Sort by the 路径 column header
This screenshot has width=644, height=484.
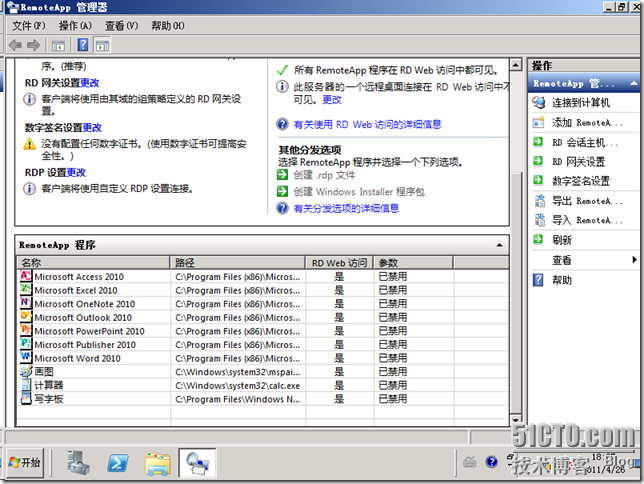[238, 263]
